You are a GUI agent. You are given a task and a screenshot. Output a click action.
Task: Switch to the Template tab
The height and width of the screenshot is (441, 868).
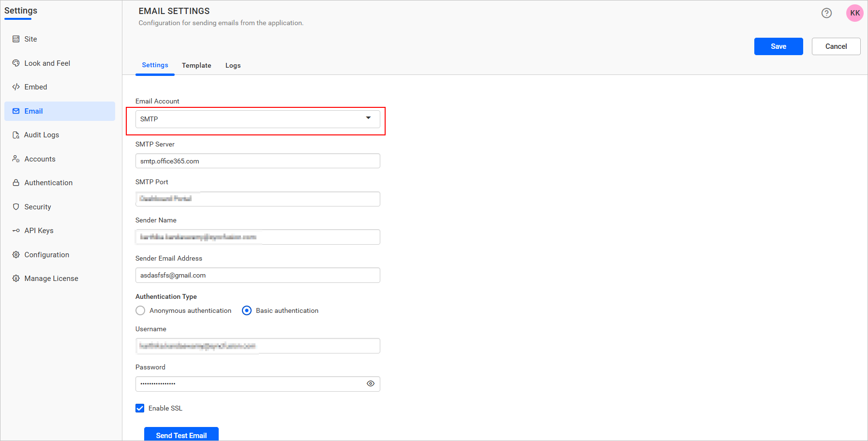pos(196,65)
